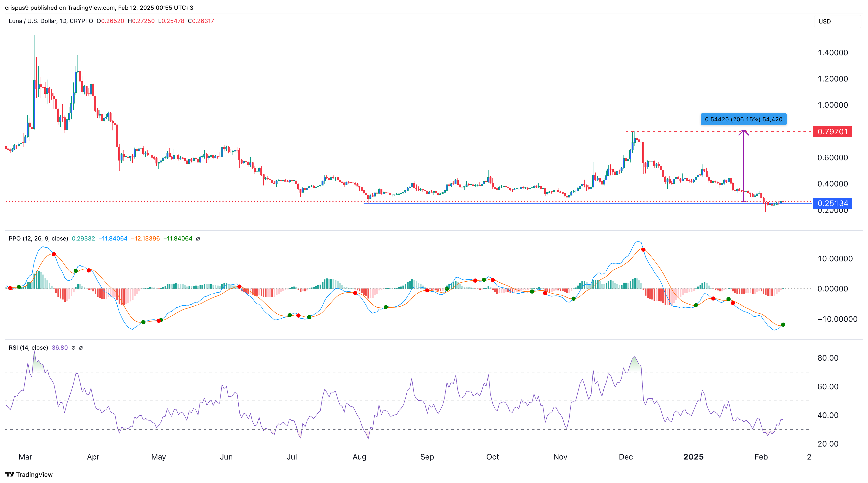The width and height of the screenshot is (868, 483).
Task: Click the 0.60000 price axis label
Action: [x=833, y=158]
